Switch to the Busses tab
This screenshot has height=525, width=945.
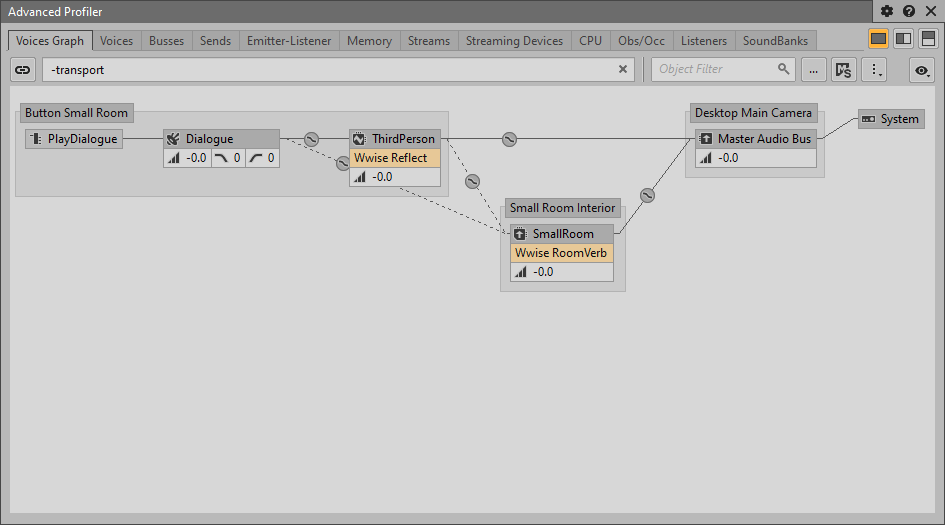166,41
